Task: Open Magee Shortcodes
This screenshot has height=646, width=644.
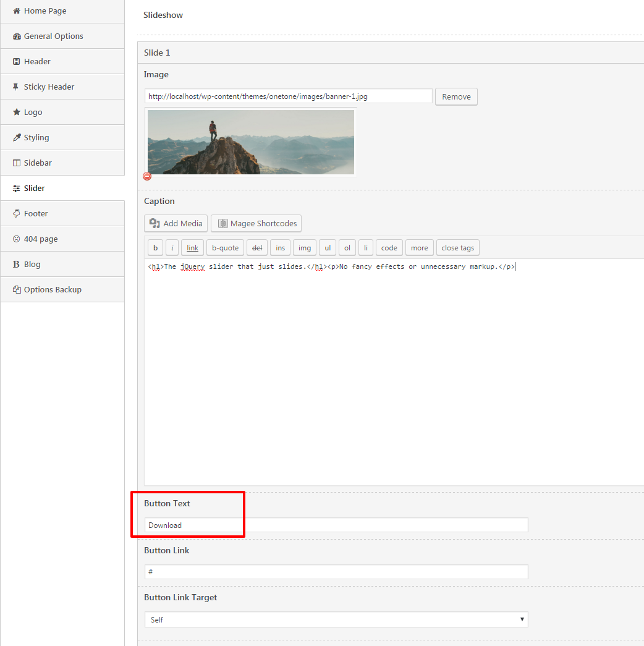Action: (x=256, y=223)
